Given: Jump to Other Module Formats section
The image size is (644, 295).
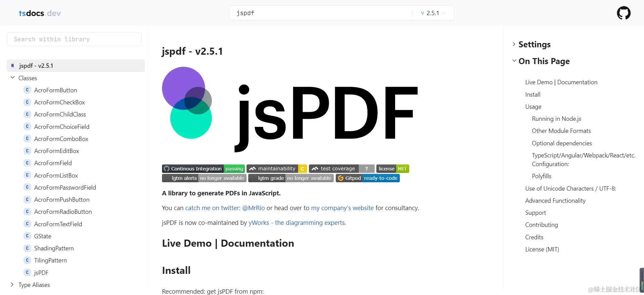Looking at the screenshot, I should (x=561, y=131).
